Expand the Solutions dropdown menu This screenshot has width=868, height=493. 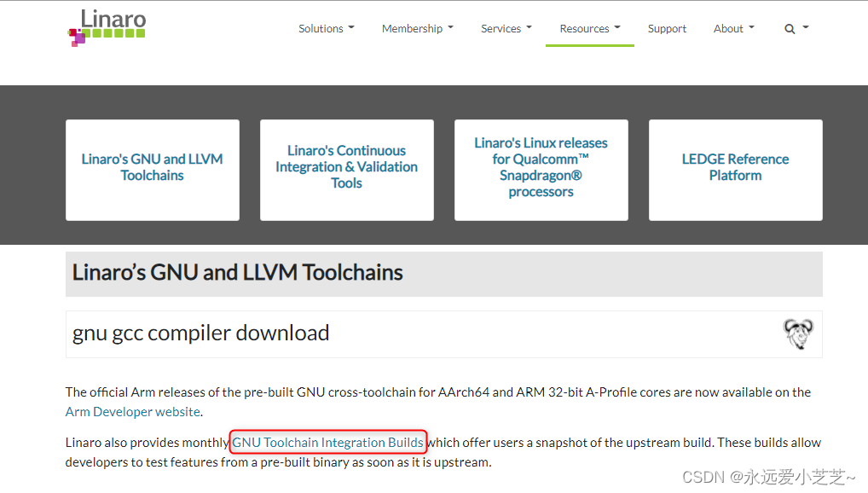point(326,28)
